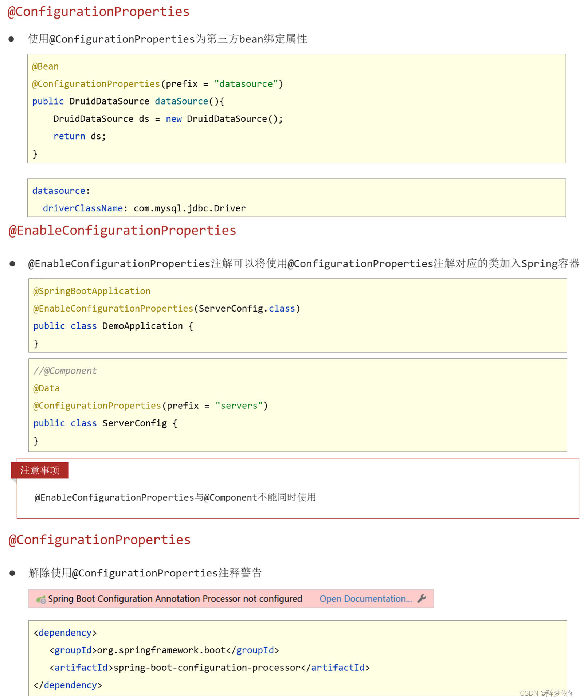Click the closing </dependency> tag line
Viewport: 588px width, 700px height.
tap(68, 685)
